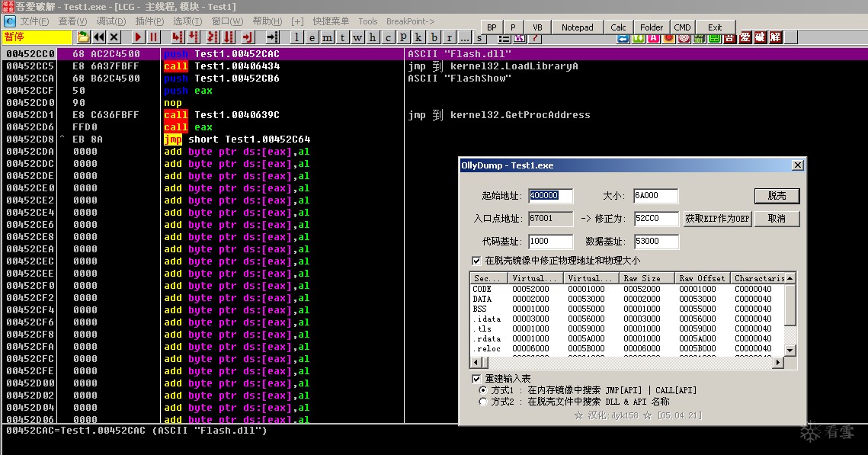Click the 修正为 OEP field showing 52CC0
868x455 pixels.
(656, 219)
